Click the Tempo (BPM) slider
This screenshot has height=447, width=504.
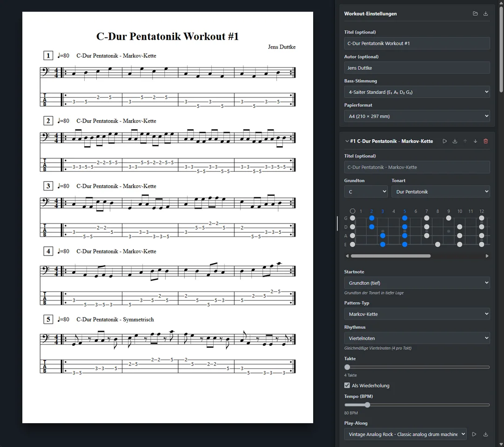[x=417, y=405]
